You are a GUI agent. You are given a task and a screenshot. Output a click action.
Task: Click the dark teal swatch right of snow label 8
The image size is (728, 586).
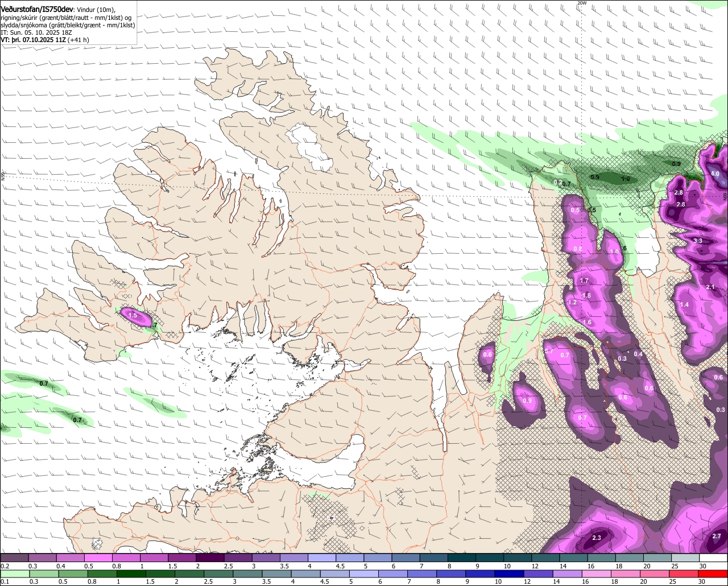pos(461,558)
